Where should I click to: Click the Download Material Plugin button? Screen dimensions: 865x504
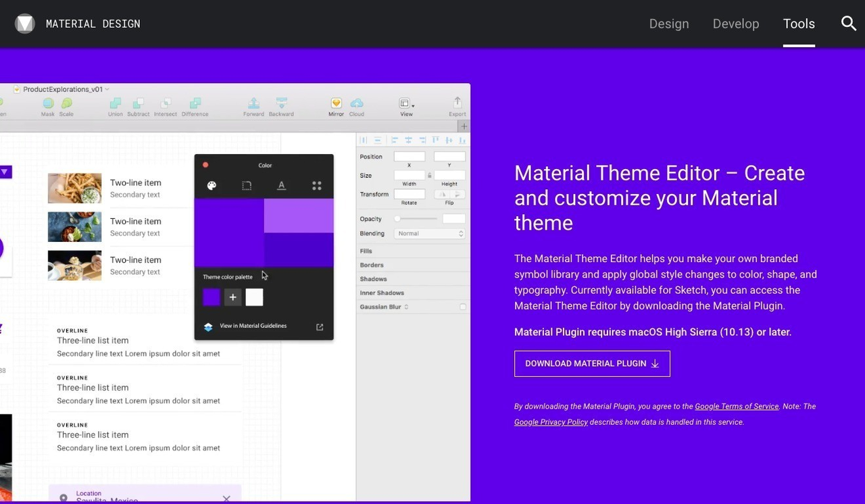pyautogui.click(x=592, y=363)
